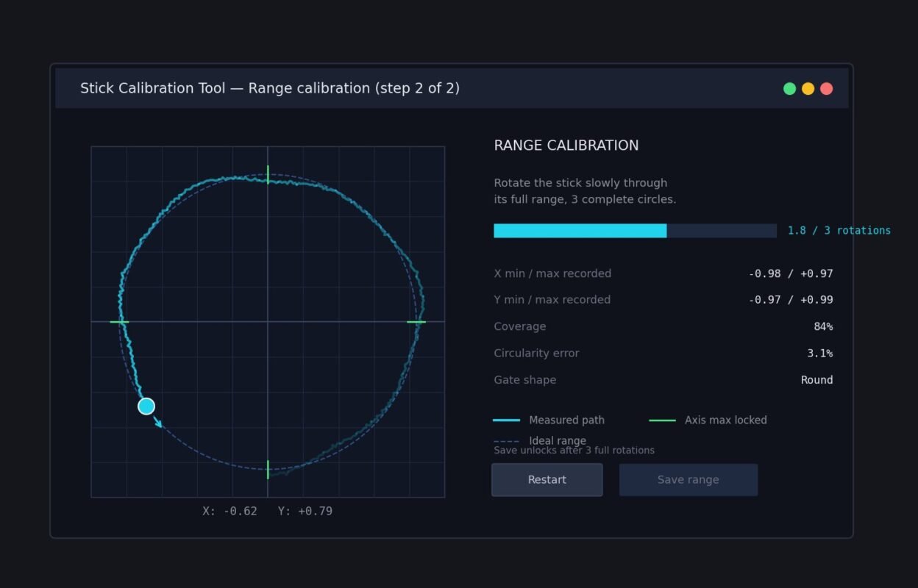Click the 'Circularity error' label
The width and height of the screenshot is (918, 588).
(x=536, y=354)
